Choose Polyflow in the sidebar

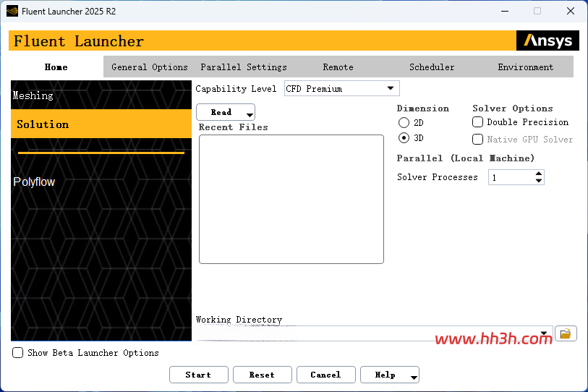coord(34,182)
